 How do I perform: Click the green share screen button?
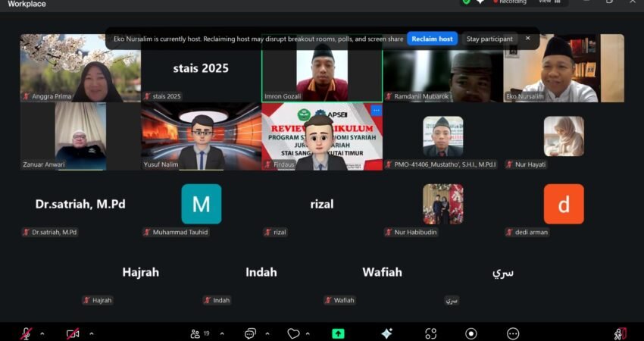pos(338,333)
